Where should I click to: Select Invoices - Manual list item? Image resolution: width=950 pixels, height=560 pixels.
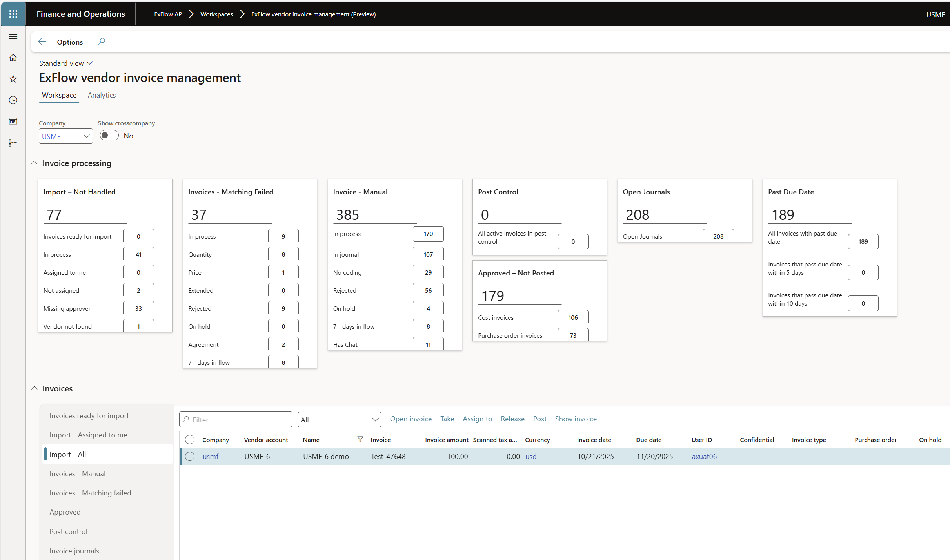click(x=77, y=473)
